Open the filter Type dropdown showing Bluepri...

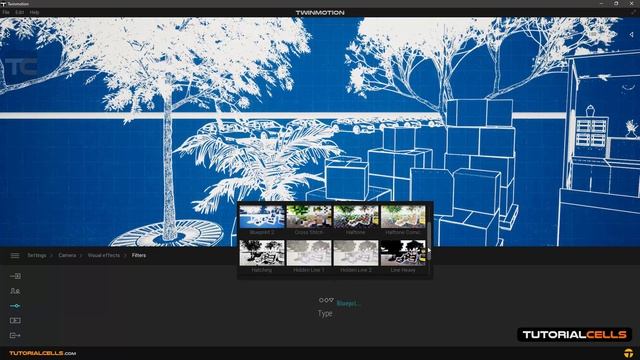pos(348,303)
